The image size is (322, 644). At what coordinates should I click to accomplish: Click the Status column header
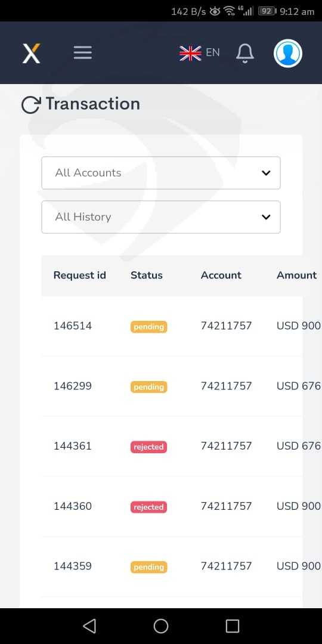[147, 275]
